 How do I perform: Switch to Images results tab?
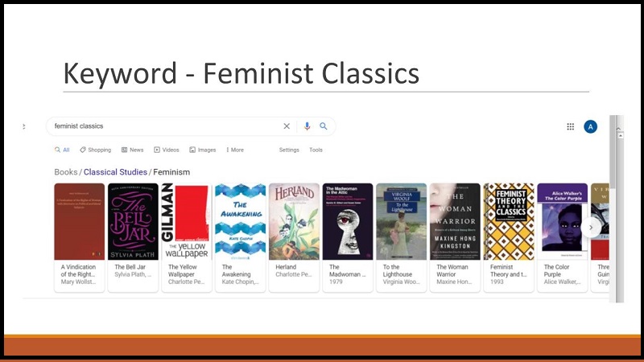point(203,150)
